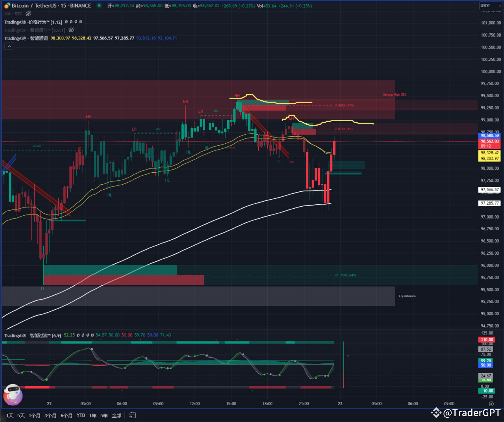Viewport: 504px width, 422px height.
Task: Collapse the indicator legend using the chevron button
Action: pos(9,46)
